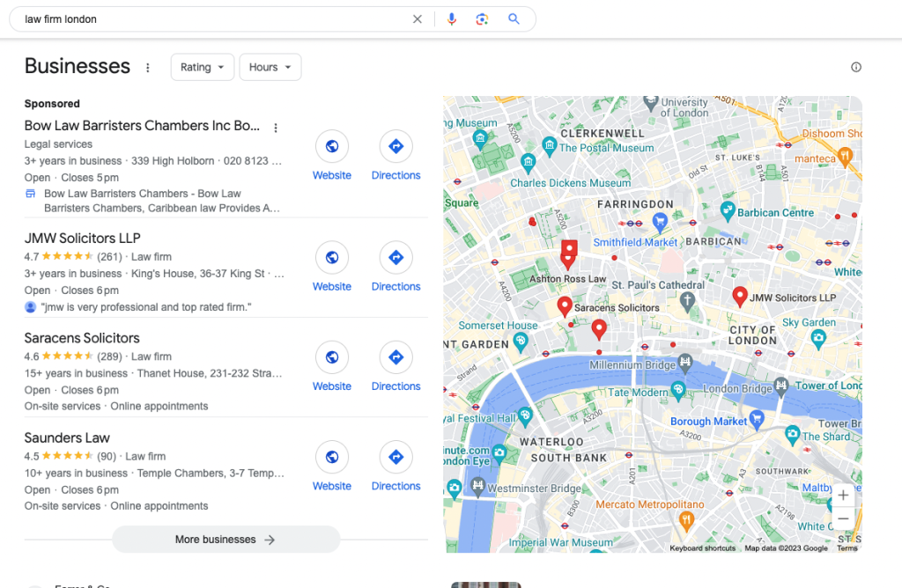This screenshot has height=588, width=902.
Task: Open the Rating filter dropdown
Action: pos(203,67)
